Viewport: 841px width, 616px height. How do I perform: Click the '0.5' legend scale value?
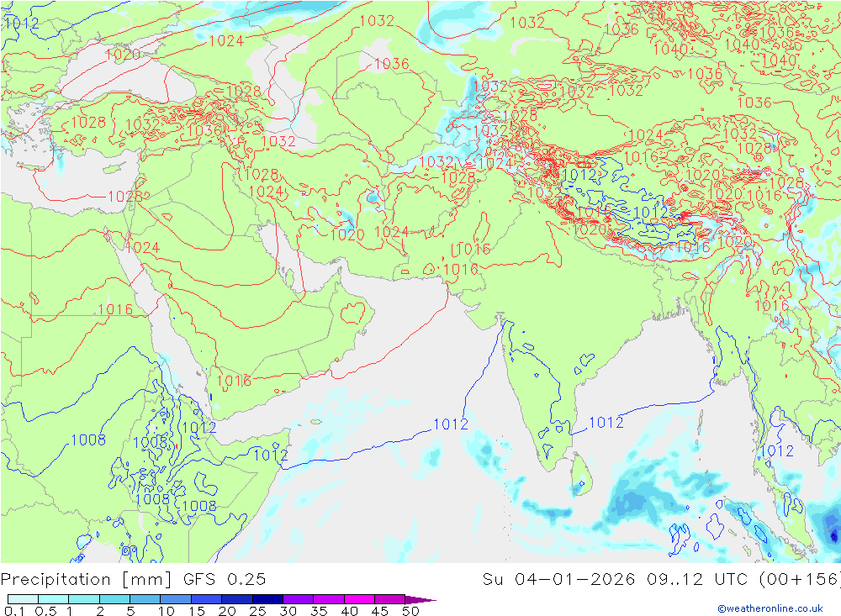click(45, 611)
